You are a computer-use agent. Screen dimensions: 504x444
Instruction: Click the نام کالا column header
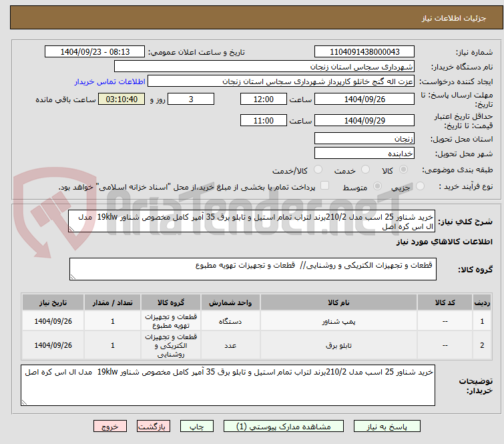point(338,302)
